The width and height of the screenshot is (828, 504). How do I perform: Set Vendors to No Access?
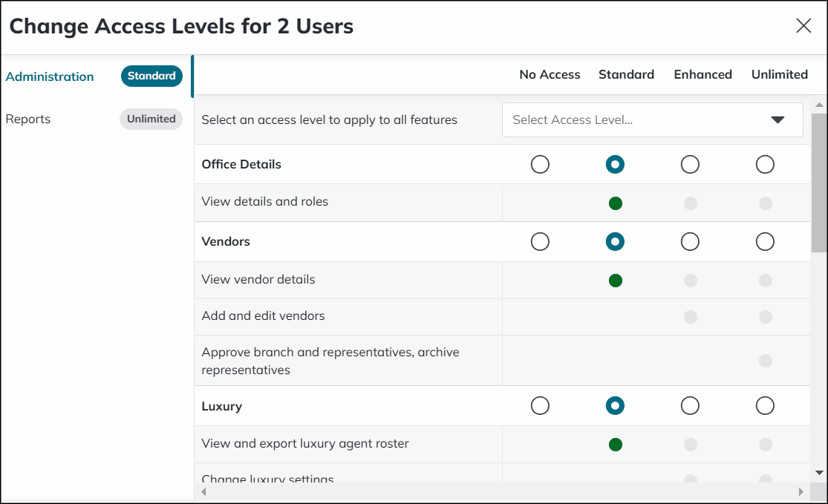[540, 242]
